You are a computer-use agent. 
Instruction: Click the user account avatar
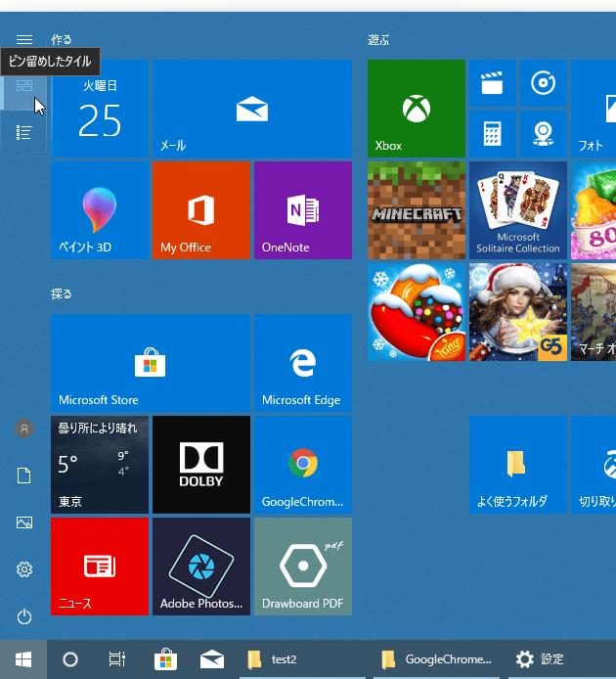click(x=24, y=429)
